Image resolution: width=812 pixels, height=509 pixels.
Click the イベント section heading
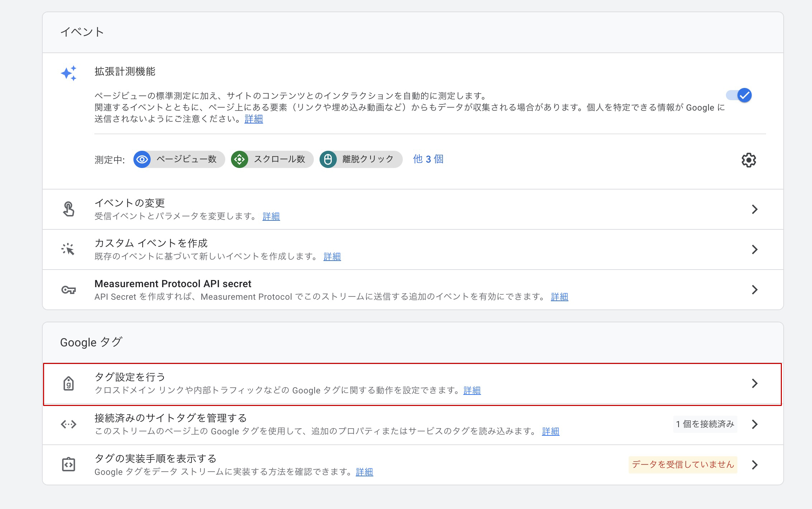pos(82,32)
